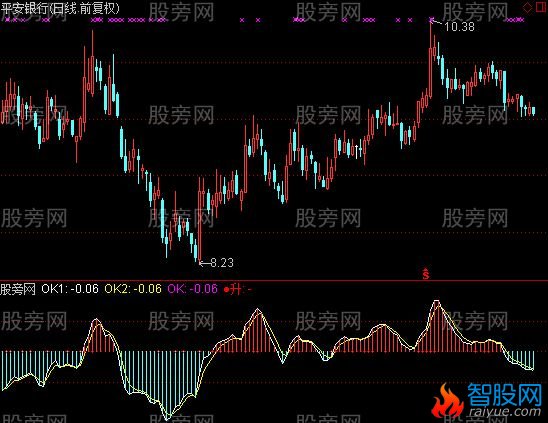Click the magenta marker at the 10.38 peak

[431, 20]
